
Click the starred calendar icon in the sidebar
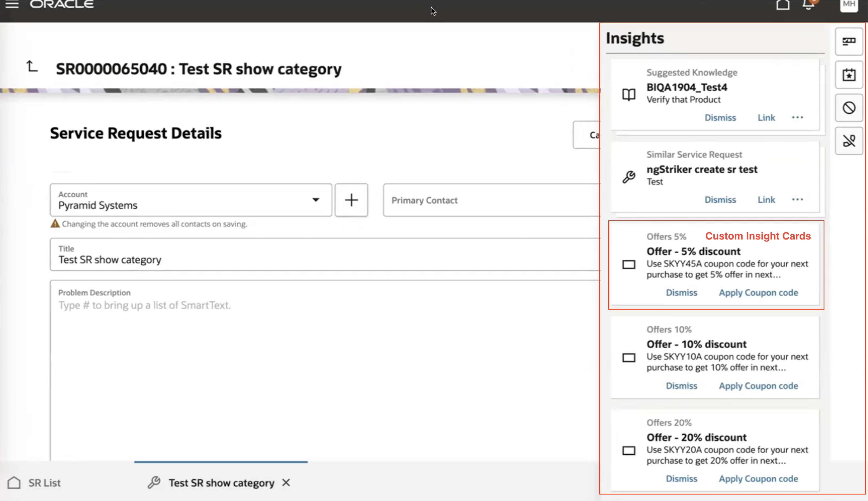pyautogui.click(x=848, y=74)
